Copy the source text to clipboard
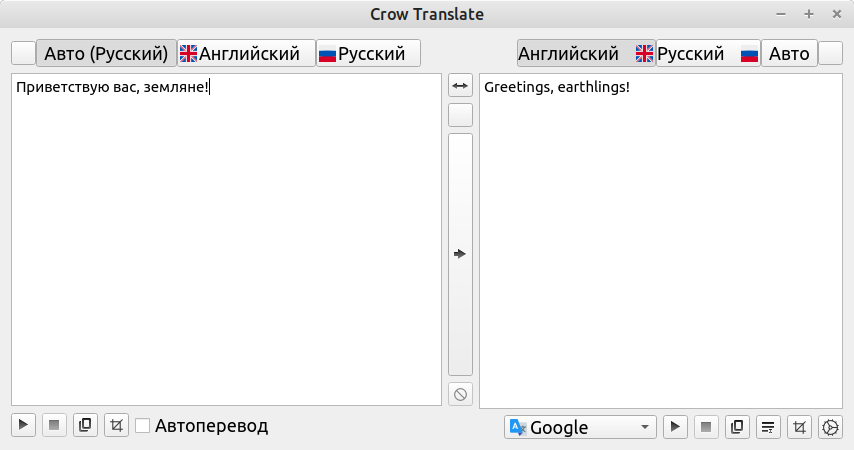This screenshot has width=854, height=450. click(x=85, y=425)
